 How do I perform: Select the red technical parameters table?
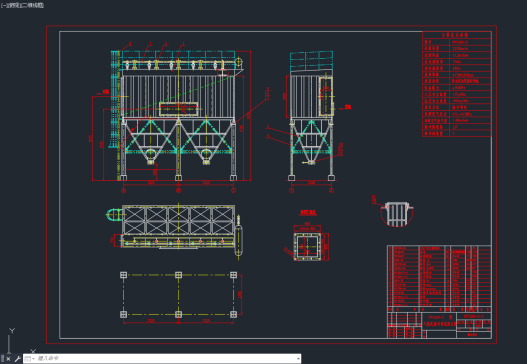(x=457, y=84)
